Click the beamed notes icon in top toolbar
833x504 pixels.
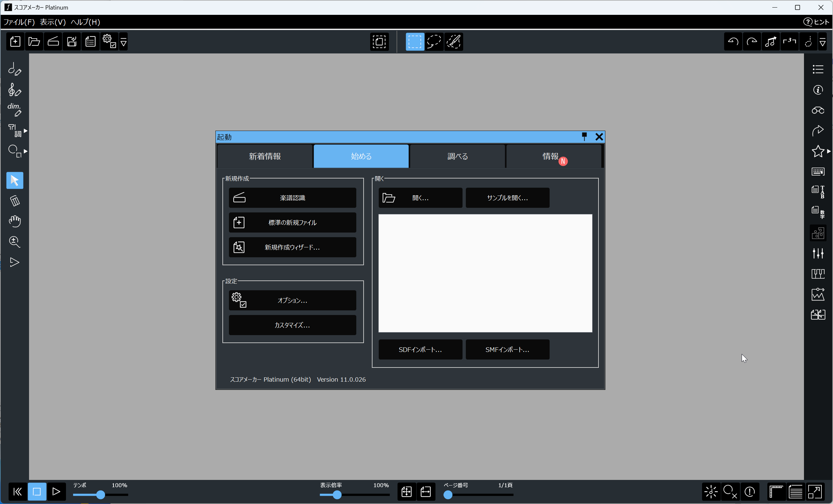(x=770, y=42)
